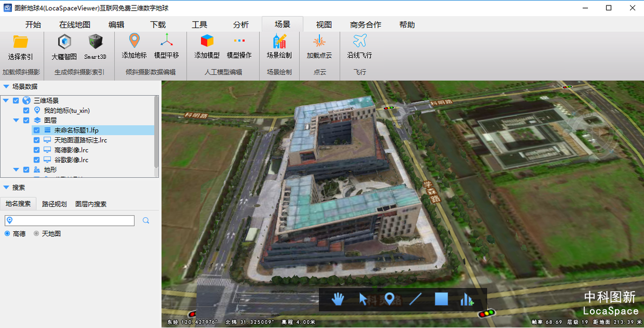This screenshot has width=644, height=328.
Task: Switch to 路径规划 search tab
Action: (54, 204)
